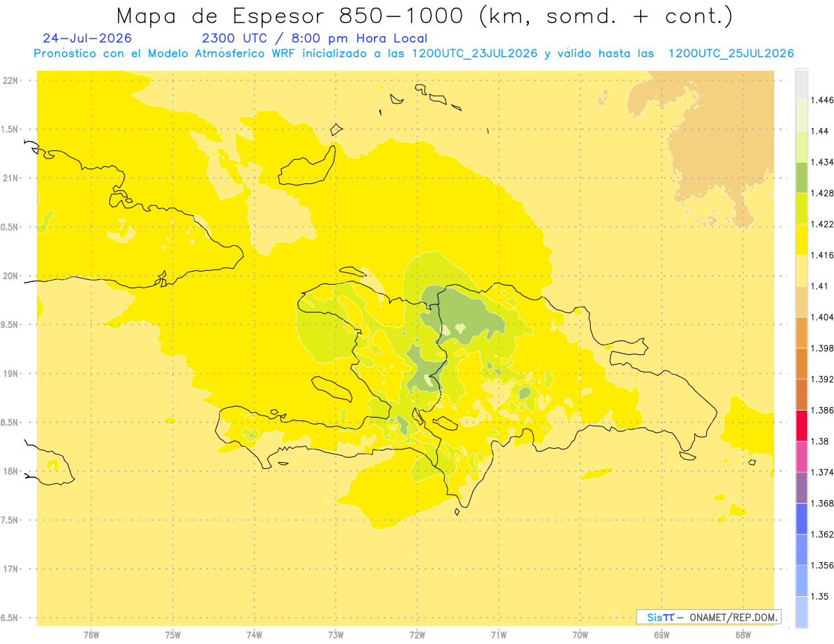Click the longitude label '71W'
The image size is (834, 644).
click(x=498, y=634)
